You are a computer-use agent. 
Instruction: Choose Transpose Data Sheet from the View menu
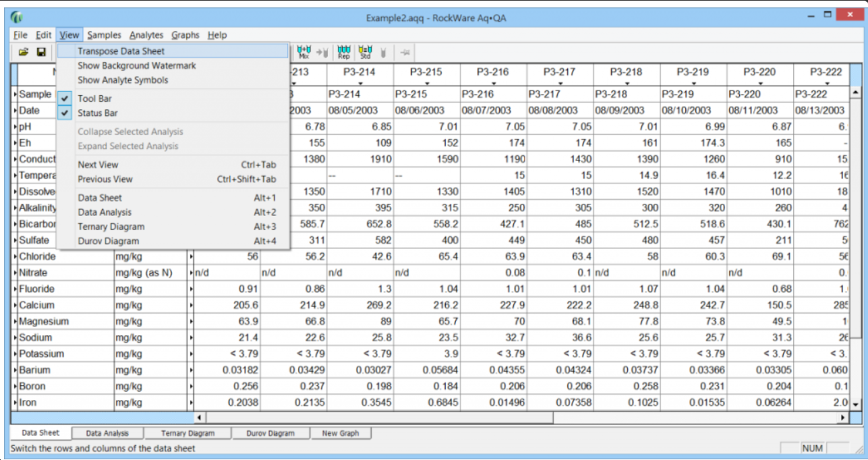point(174,51)
